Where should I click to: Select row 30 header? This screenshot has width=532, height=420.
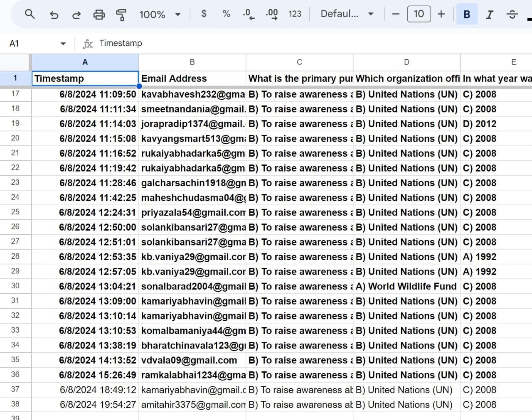point(15,286)
